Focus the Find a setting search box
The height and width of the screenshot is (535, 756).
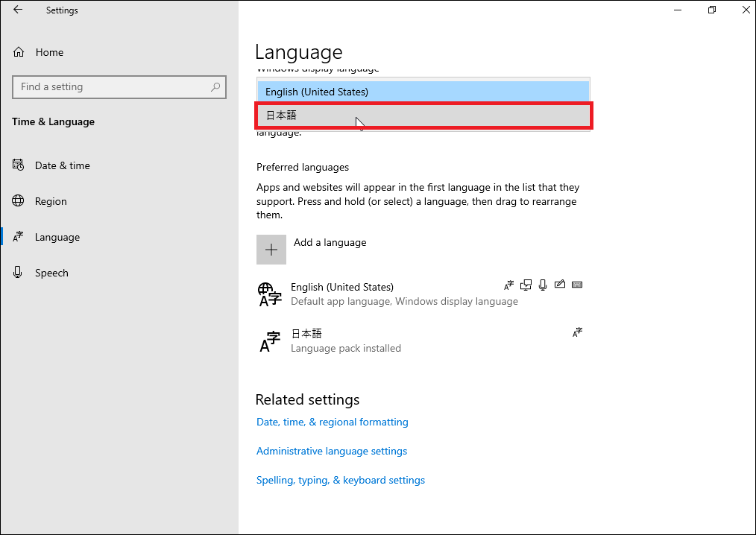[119, 86]
